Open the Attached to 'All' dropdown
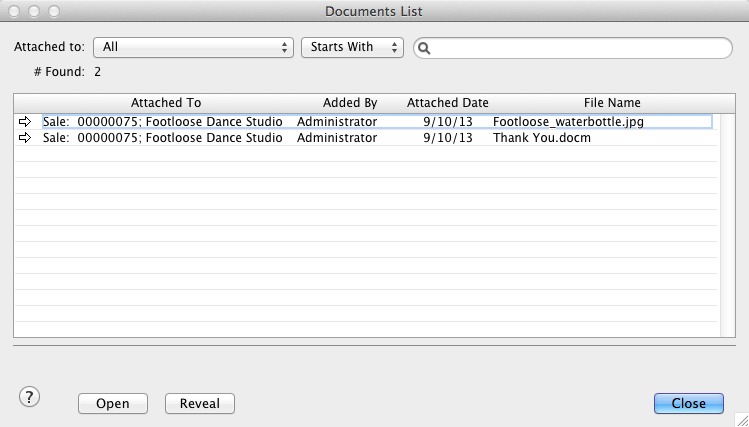The width and height of the screenshot is (749, 427). pyautogui.click(x=192, y=47)
